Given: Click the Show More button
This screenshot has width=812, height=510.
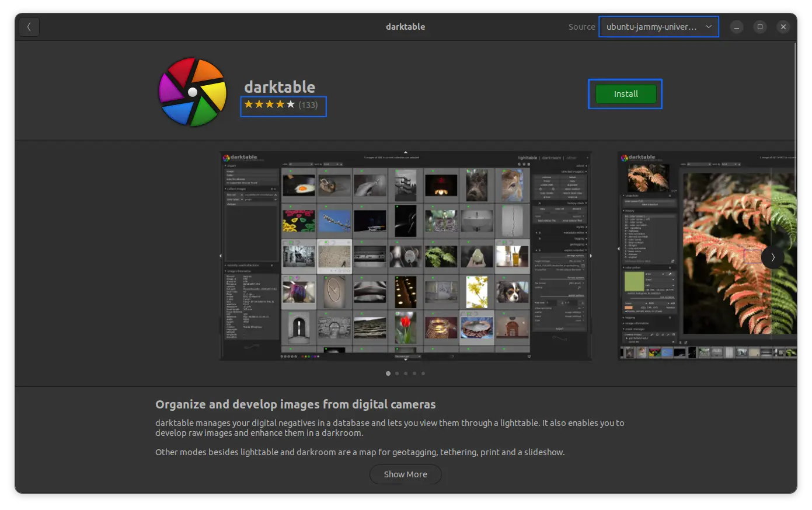Looking at the screenshot, I should (x=405, y=474).
